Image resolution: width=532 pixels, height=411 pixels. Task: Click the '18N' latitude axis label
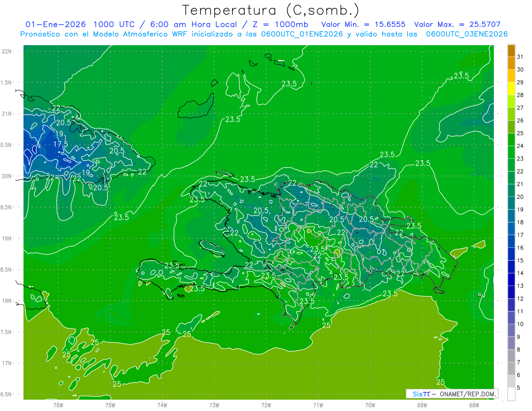[x=7, y=301]
